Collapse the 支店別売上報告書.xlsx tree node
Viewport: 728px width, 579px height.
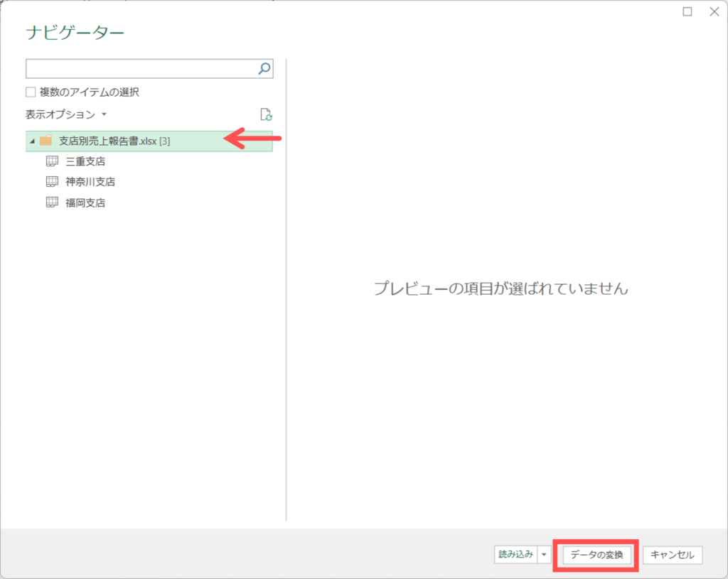[31, 141]
